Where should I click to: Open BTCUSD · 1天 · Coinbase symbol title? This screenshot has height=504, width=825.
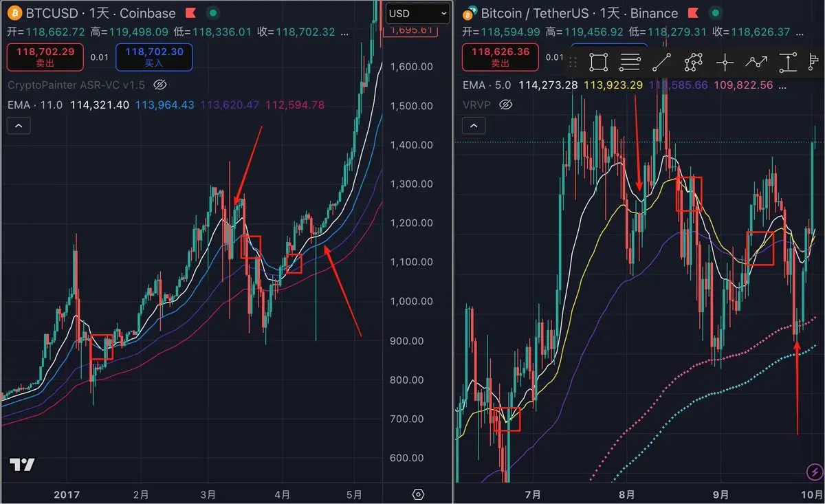click(x=100, y=13)
